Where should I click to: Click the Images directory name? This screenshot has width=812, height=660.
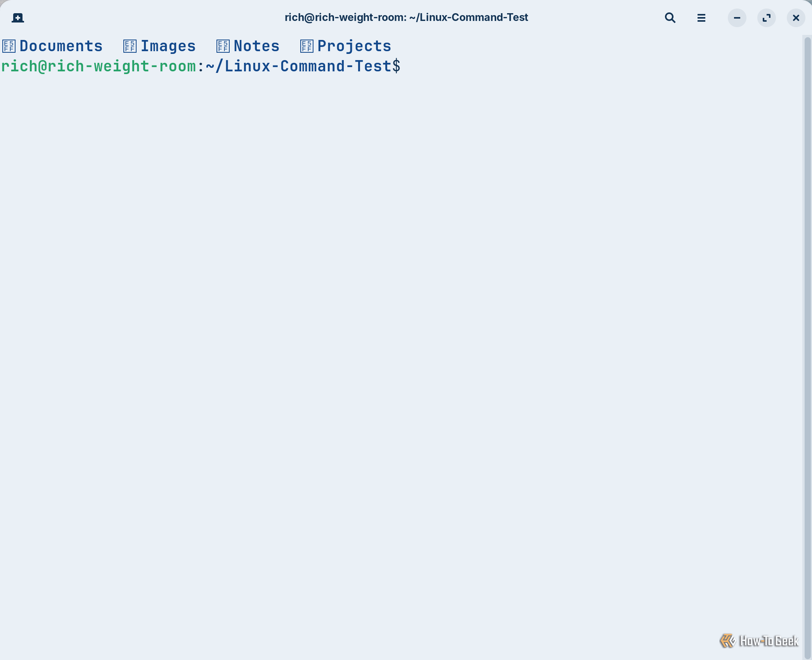point(168,46)
